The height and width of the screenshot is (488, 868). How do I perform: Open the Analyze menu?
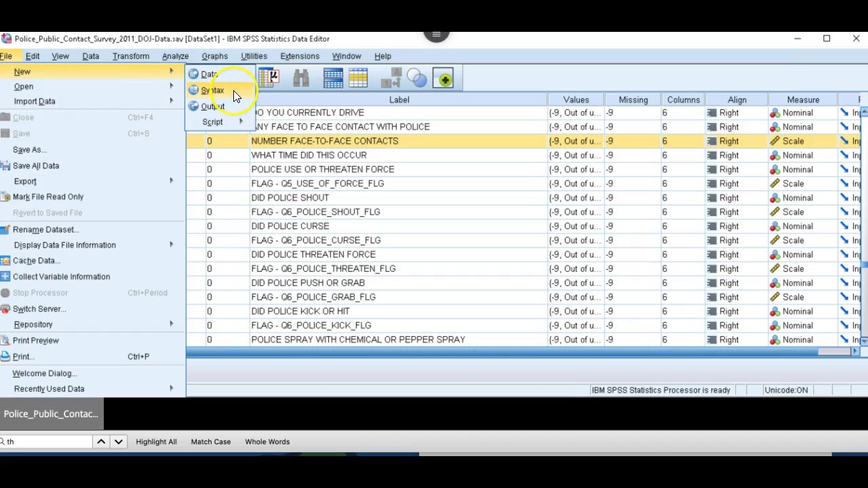[175, 56]
